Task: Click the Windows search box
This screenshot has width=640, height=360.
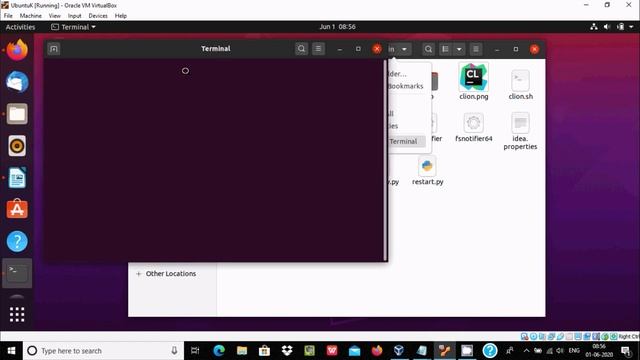Action: pos(104,351)
